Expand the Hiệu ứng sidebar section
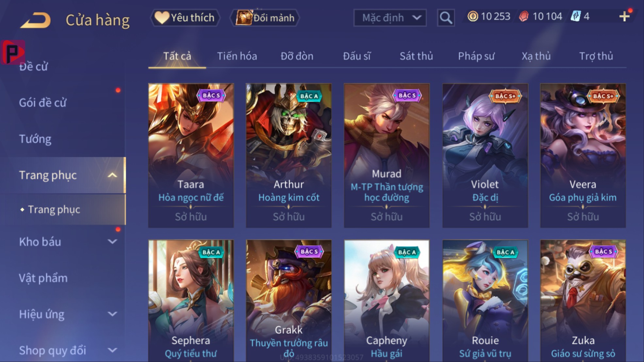Viewport: 644px width, 362px height. (x=112, y=314)
